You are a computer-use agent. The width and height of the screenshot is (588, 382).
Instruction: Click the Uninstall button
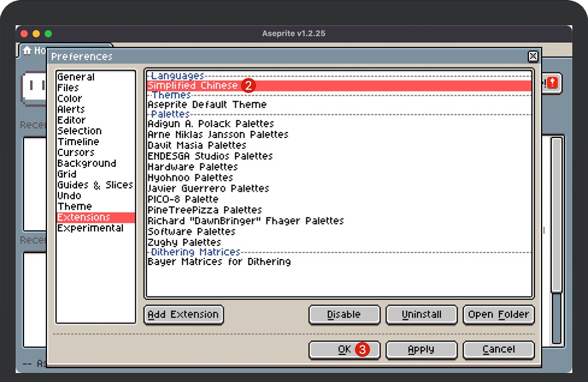[x=421, y=315]
